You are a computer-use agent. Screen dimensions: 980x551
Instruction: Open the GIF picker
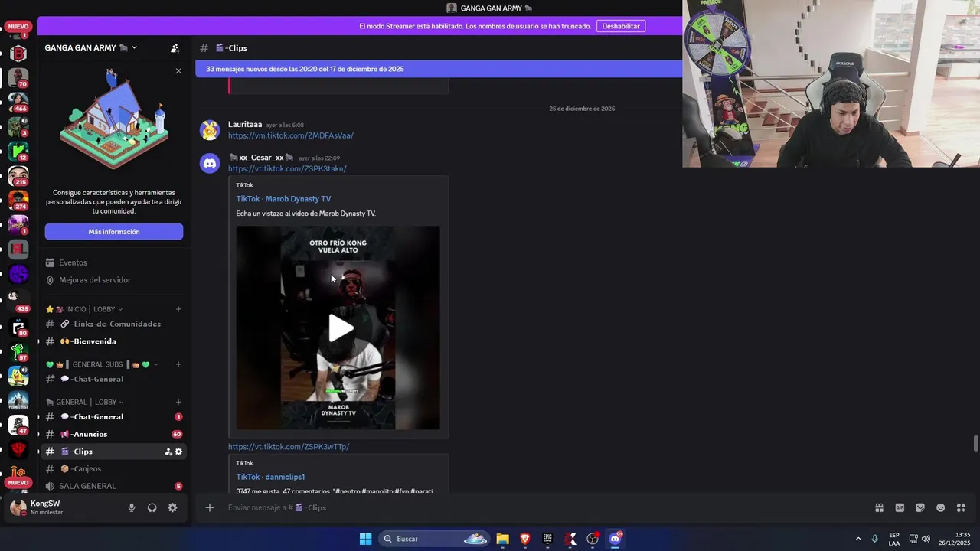pyautogui.click(x=900, y=507)
